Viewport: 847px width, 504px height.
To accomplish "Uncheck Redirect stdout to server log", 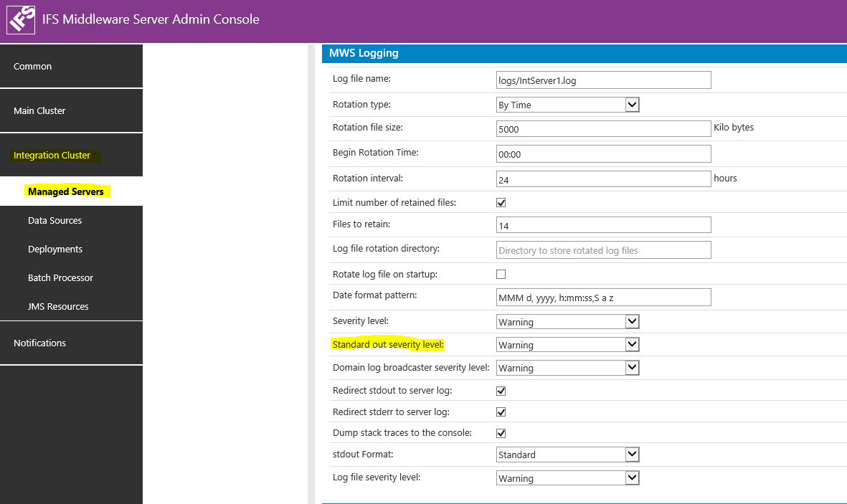I will [x=501, y=391].
